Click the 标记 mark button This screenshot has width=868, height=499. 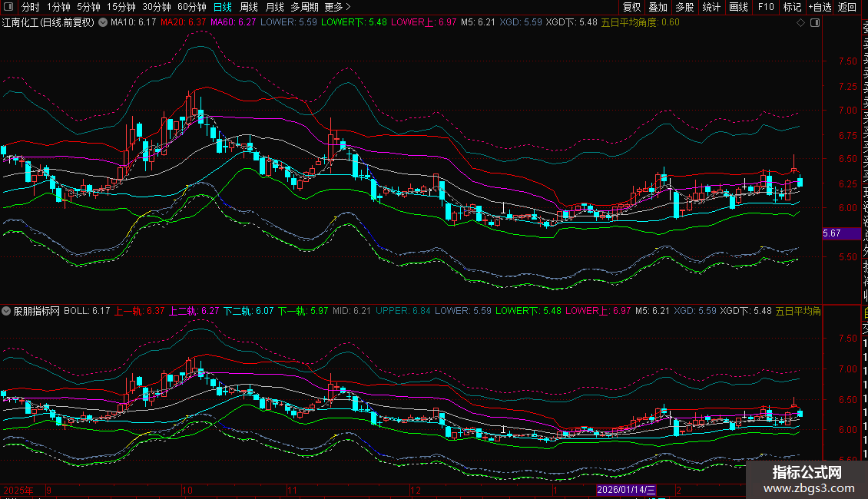pyautogui.click(x=792, y=7)
